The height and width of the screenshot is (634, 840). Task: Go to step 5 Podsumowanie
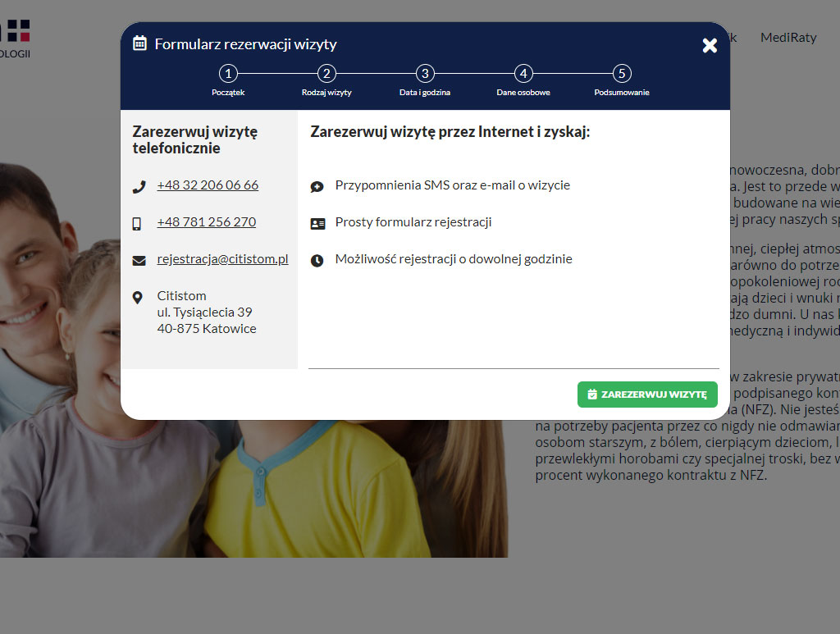(622, 74)
